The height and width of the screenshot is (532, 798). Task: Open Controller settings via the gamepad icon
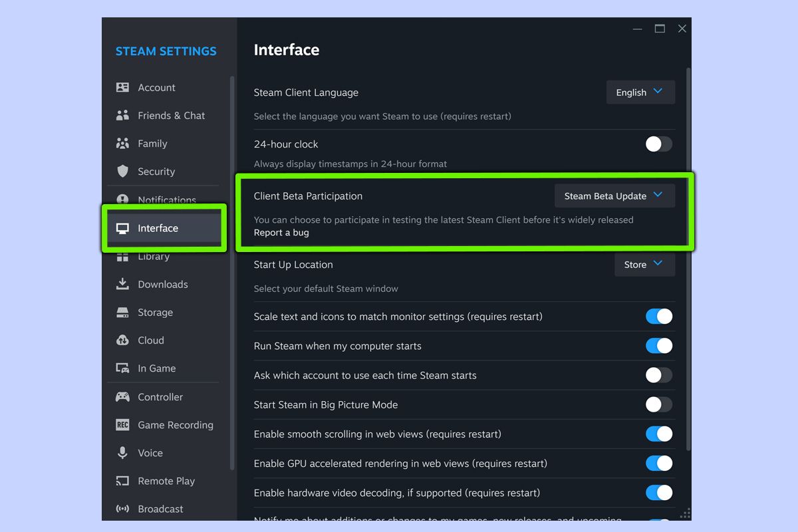coord(123,397)
